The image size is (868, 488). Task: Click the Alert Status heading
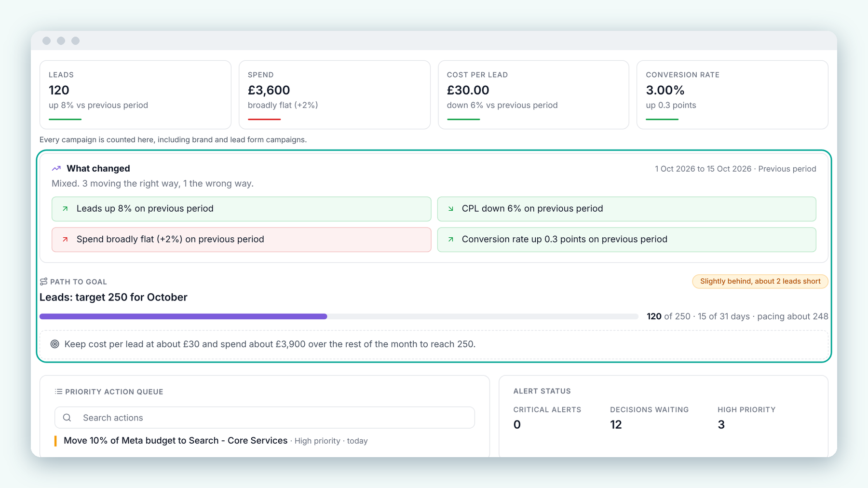(542, 391)
